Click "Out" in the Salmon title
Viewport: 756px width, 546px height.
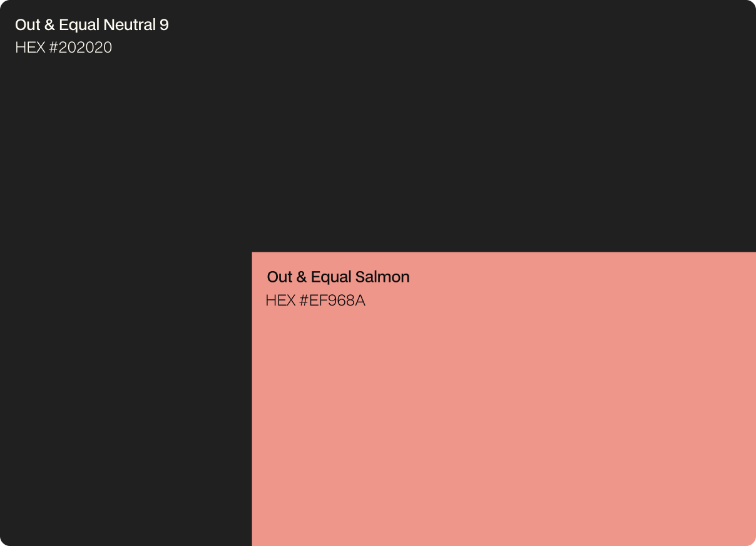click(279, 277)
